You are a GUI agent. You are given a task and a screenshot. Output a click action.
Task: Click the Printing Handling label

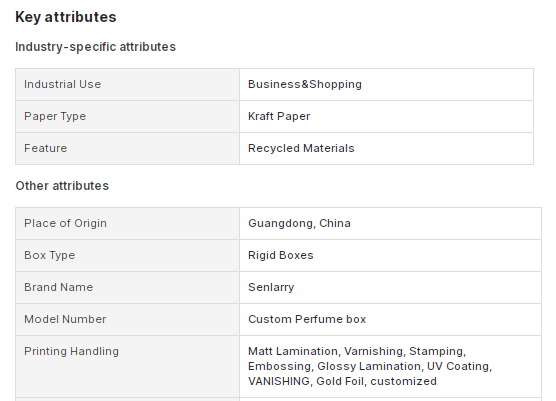click(x=71, y=351)
